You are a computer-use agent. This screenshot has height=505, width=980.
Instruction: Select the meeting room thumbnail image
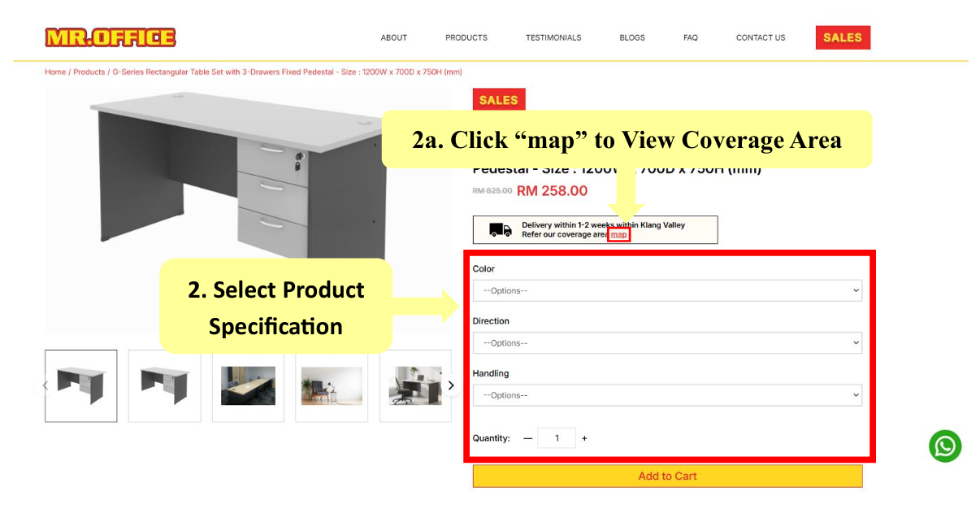pos(248,385)
